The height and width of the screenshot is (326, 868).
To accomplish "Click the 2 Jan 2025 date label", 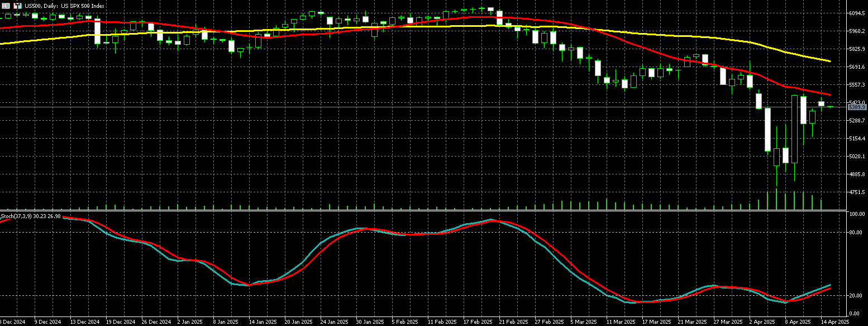I will (x=189, y=322).
